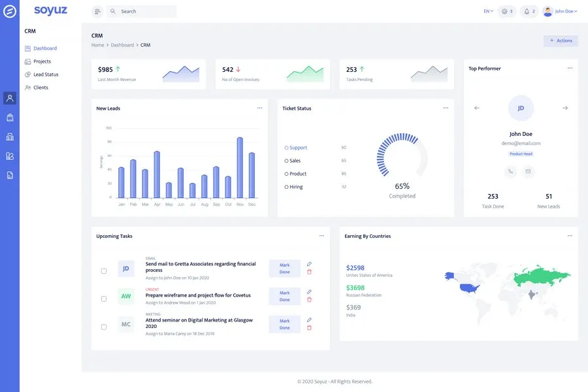Image resolution: width=588 pixels, height=392 pixels.
Task: Mark Done the Attend seminar task
Action: pyautogui.click(x=284, y=324)
